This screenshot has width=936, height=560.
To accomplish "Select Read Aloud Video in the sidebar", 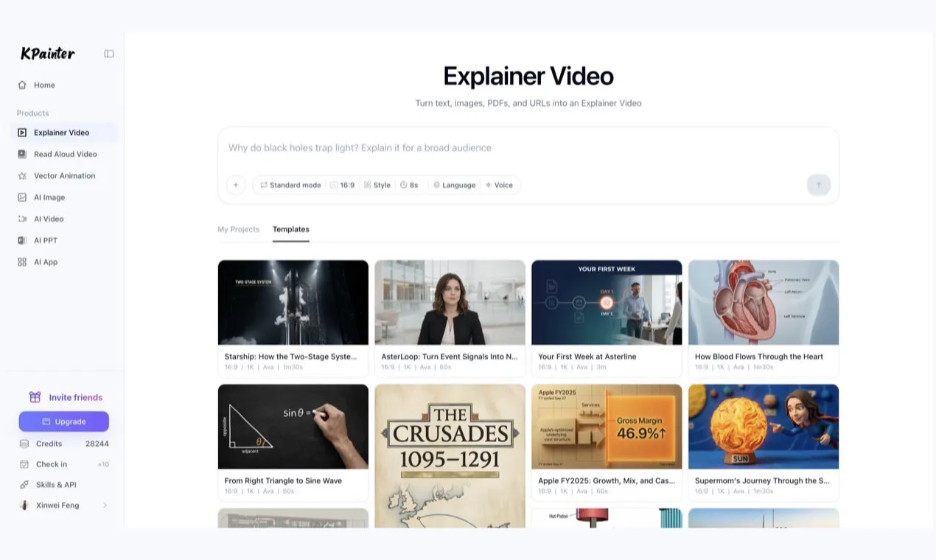I will [63, 154].
